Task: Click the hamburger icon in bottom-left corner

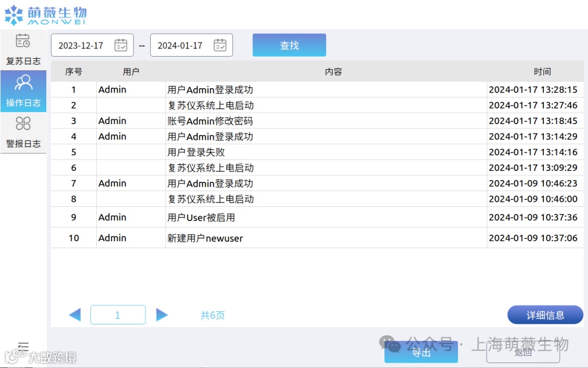Action: click(23, 346)
